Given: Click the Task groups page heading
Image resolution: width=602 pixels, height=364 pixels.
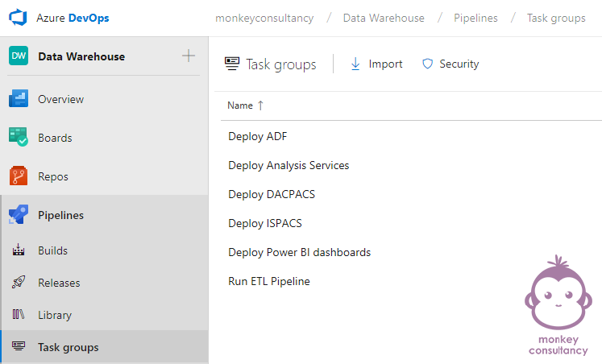Looking at the screenshot, I should click(281, 64).
